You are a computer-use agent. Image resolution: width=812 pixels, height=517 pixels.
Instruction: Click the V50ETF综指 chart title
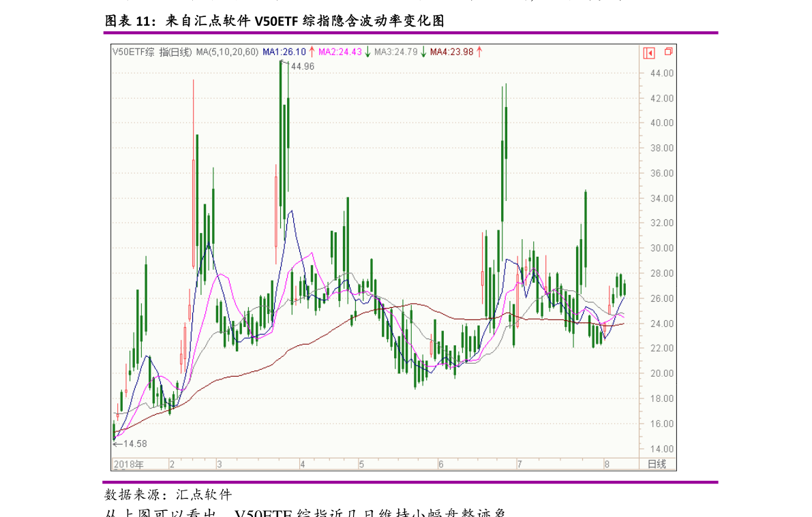152,52
